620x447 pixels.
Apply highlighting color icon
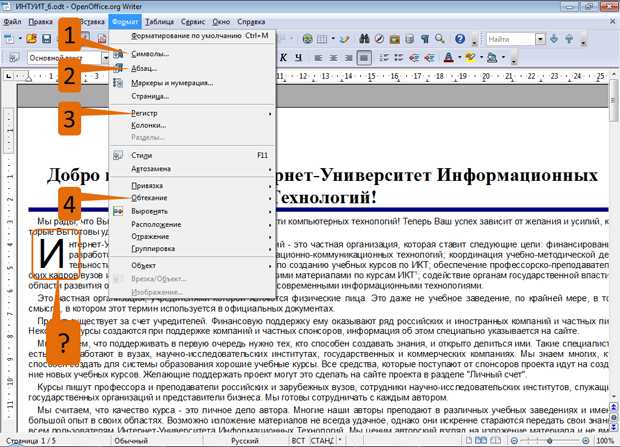(x=470, y=58)
